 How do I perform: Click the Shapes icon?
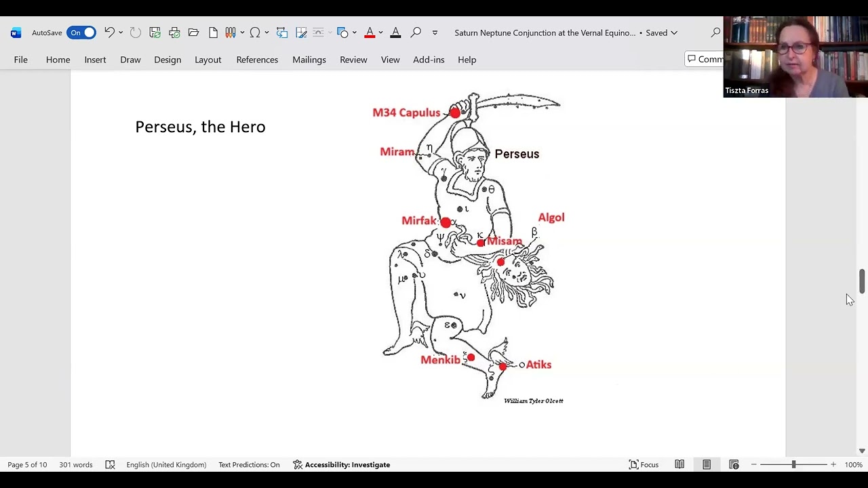(342, 33)
